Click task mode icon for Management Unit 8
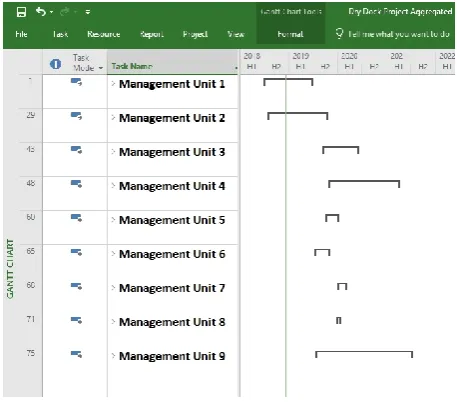This screenshot has height=402, width=457. tap(76, 320)
